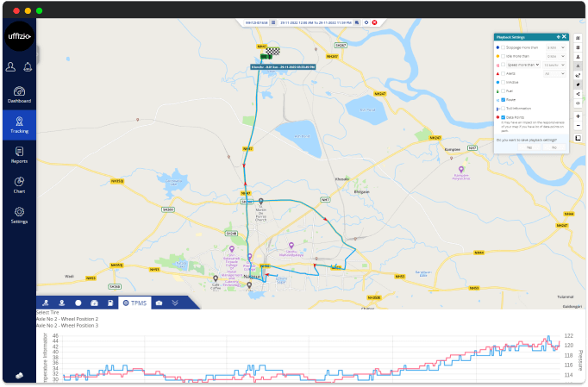Open the Alerts type dropdown
The height and width of the screenshot is (387, 588).
coord(554,73)
